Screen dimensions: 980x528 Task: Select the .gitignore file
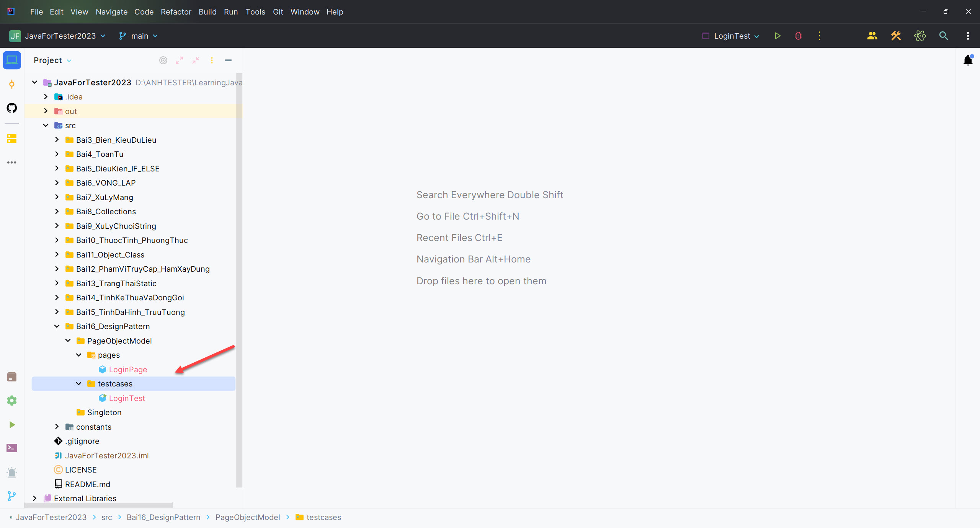82,441
